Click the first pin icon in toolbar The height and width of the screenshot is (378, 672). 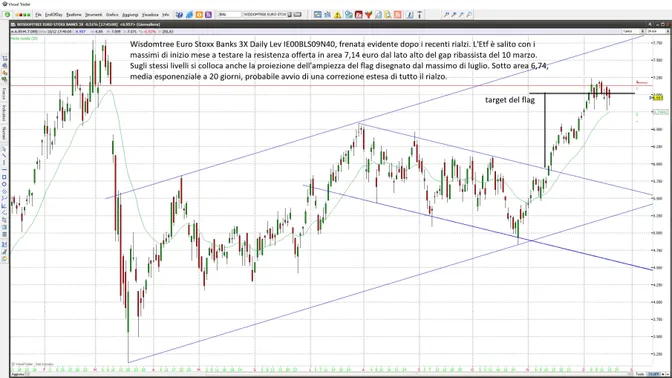(446, 15)
